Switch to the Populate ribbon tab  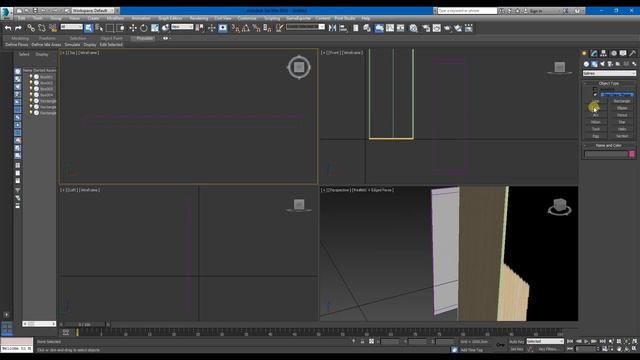pos(144,38)
